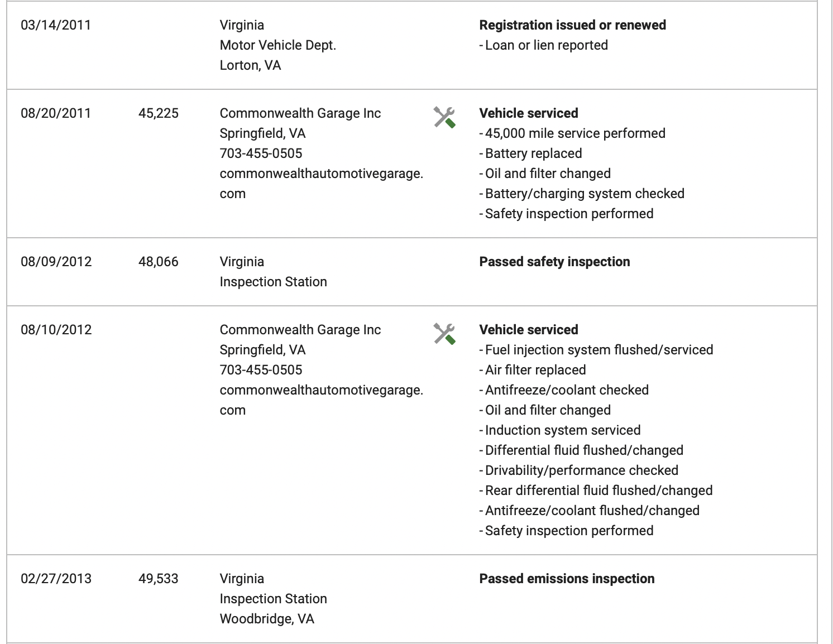Click 'Vehicle serviced' heading in 08/10/2012 row
The width and height of the screenshot is (833, 644).
tap(529, 330)
